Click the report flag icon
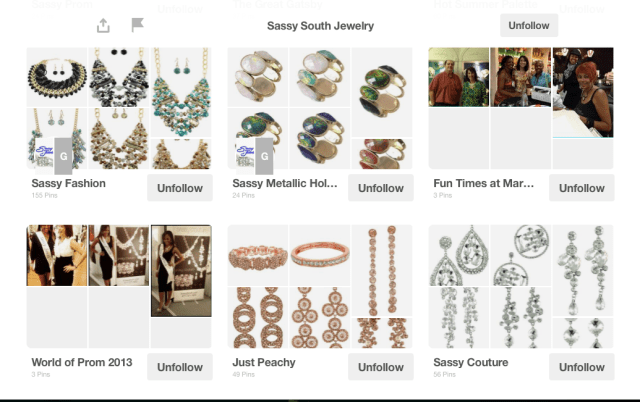Viewport: 640px width, 402px height. click(138, 25)
